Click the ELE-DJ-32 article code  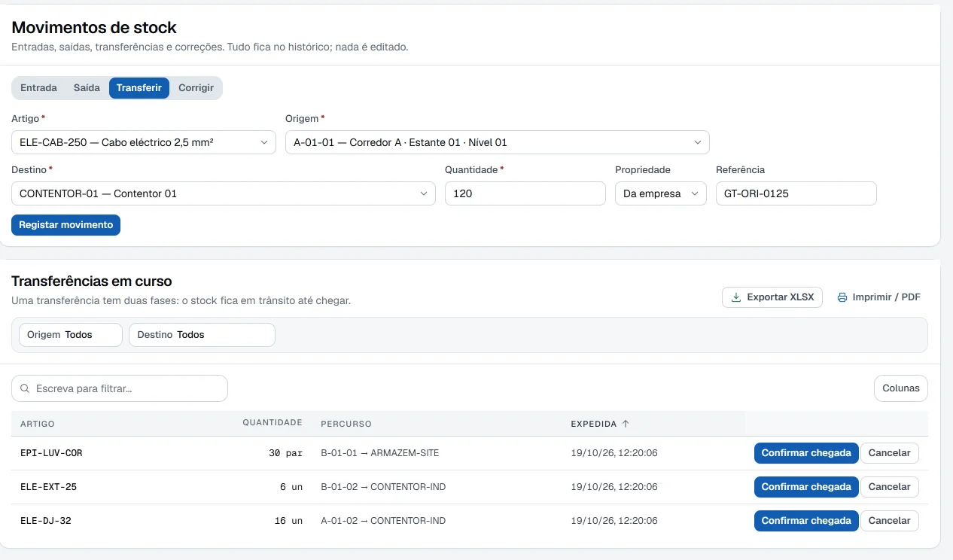[46, 521]
